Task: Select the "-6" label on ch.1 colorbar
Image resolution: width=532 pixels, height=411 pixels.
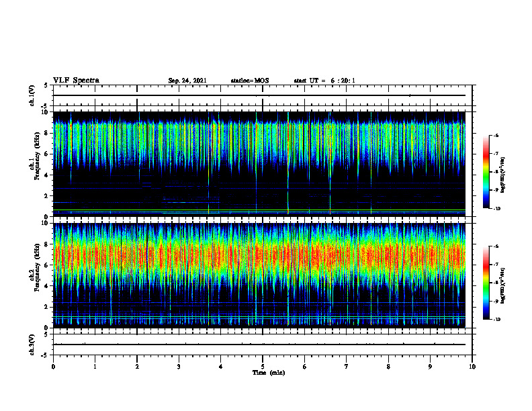Action: (x=496, y=135)
